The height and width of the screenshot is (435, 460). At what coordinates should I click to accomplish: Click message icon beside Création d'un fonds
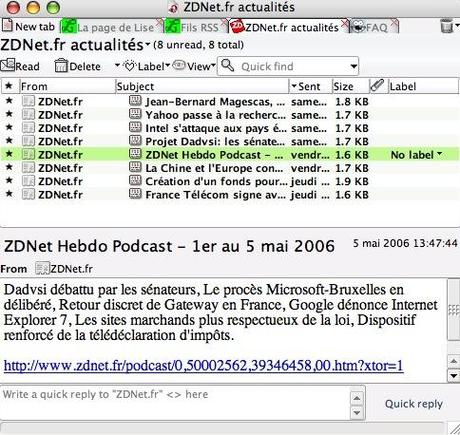[x=135, y=181]
